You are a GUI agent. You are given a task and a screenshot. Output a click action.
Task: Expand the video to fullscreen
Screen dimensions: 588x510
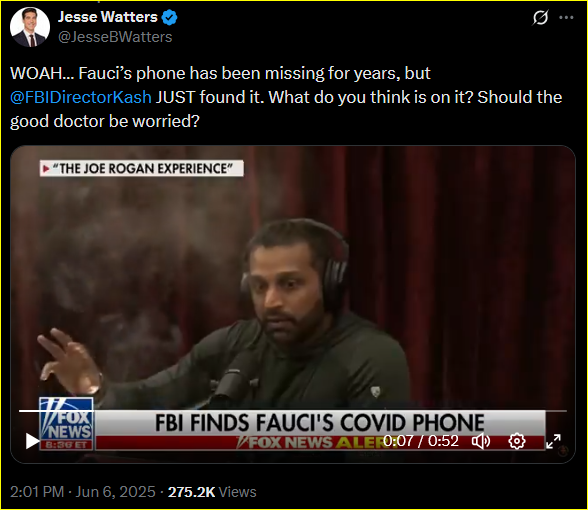554,441
